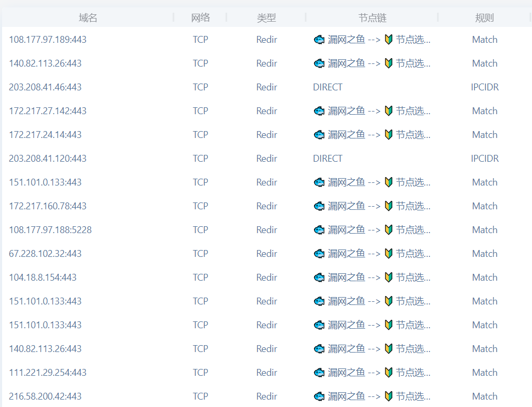Select the 203.208.41.46:443 domain cell

45,87
